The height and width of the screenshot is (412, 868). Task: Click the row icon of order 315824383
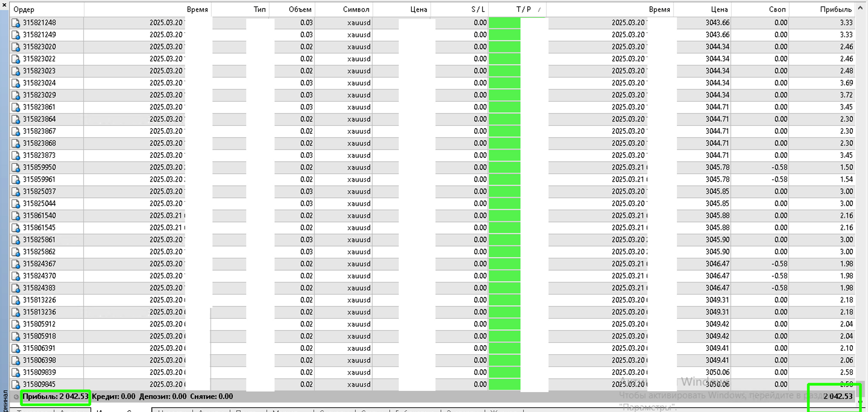[x=15, y=288]
